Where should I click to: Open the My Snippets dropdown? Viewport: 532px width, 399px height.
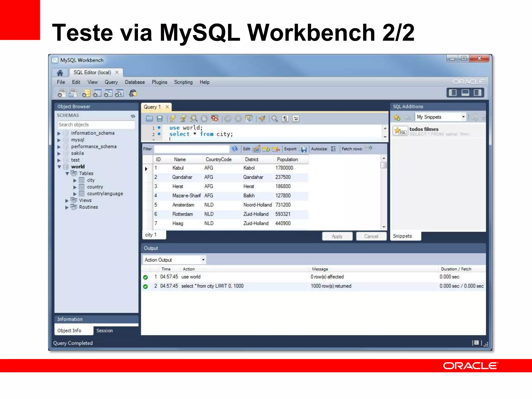[x=441, y=117]
